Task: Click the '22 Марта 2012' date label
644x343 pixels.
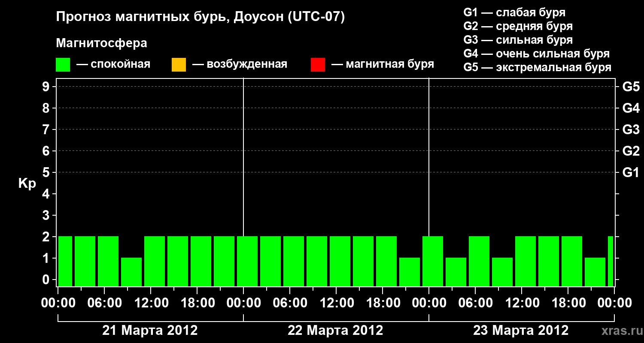Action: coord(335,330)
